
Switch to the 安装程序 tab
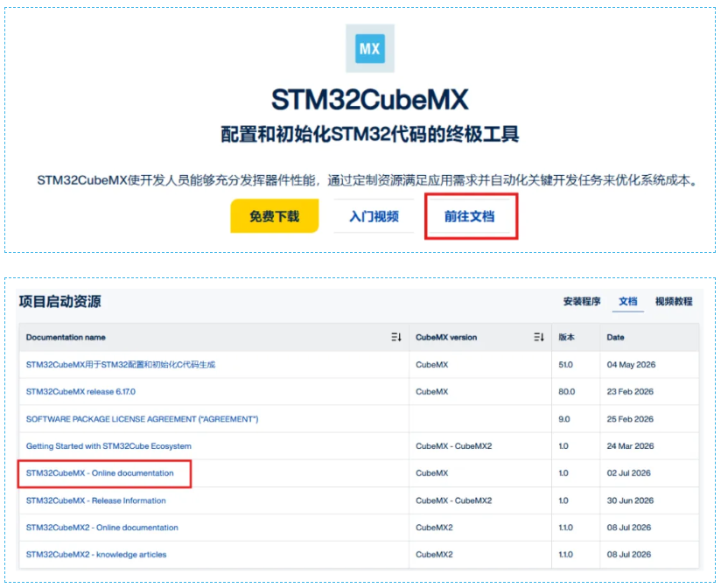582,301
